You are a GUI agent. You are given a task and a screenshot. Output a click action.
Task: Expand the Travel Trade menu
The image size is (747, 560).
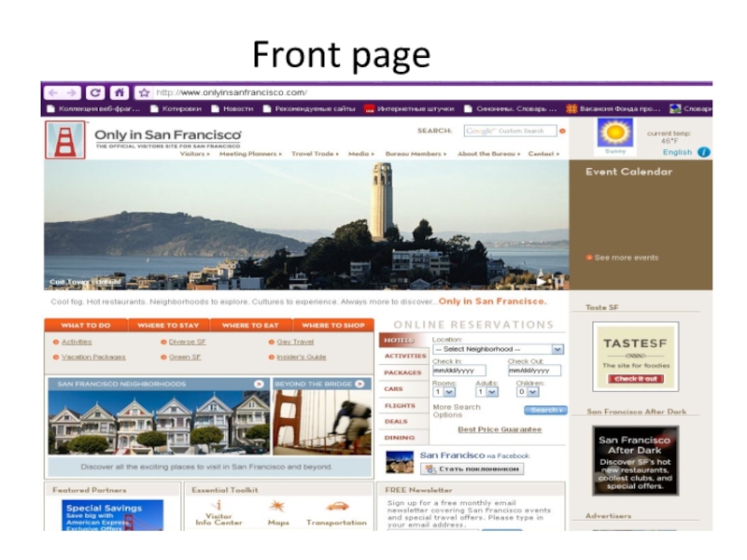(x=315, y=154)
